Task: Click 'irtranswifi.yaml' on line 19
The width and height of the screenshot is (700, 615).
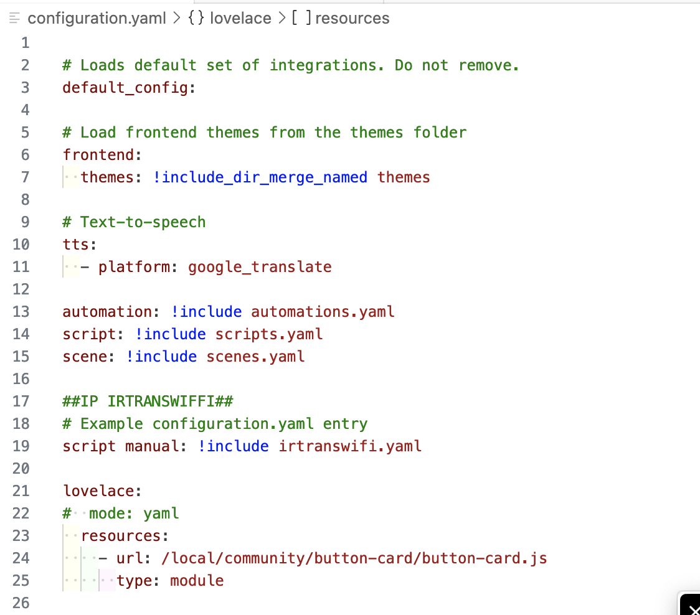Action: point(350,446)
